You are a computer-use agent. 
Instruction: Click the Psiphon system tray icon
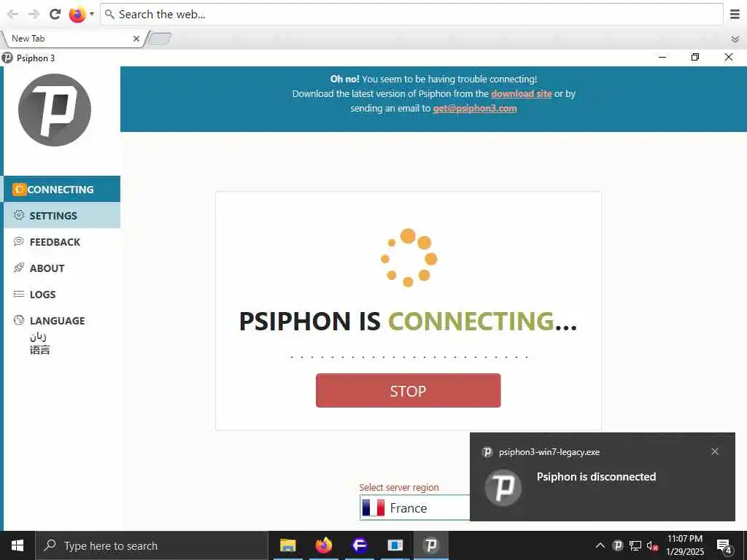(617, 545)
